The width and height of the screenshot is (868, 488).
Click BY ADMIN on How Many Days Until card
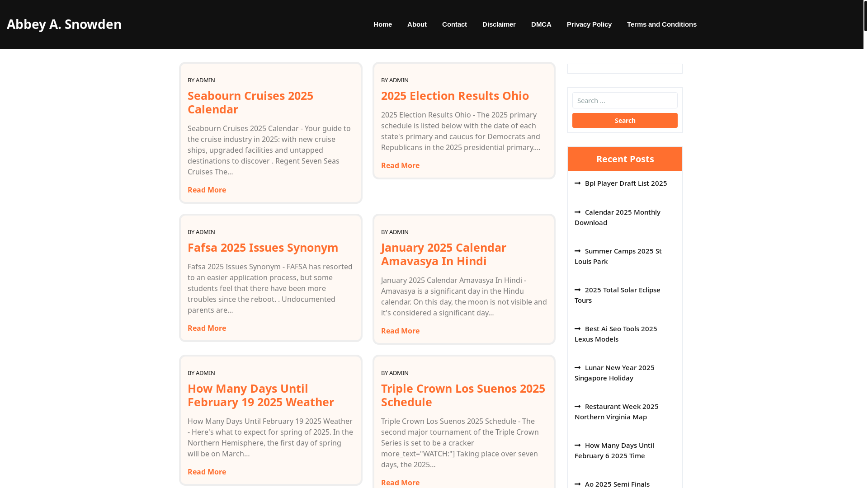pyautogui.click(x=201, y=373)
